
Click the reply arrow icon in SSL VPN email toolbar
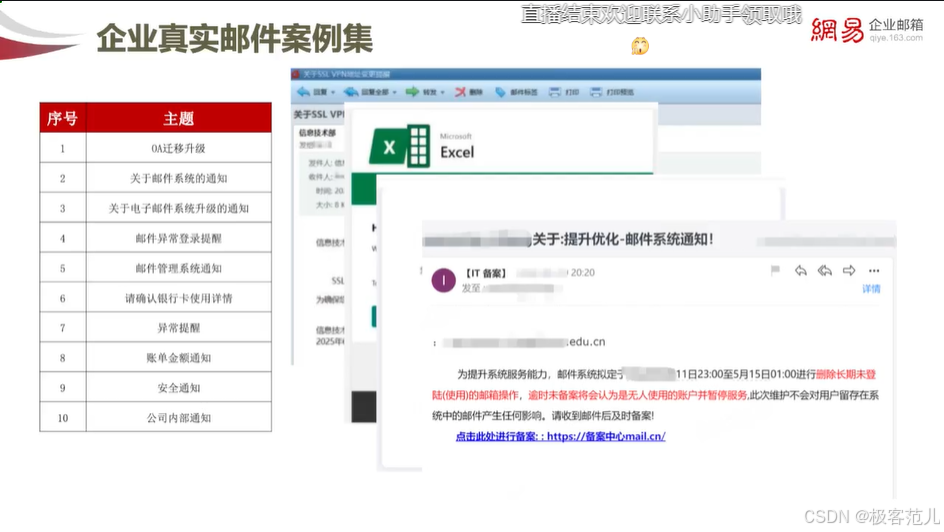[x=303, y=92]
